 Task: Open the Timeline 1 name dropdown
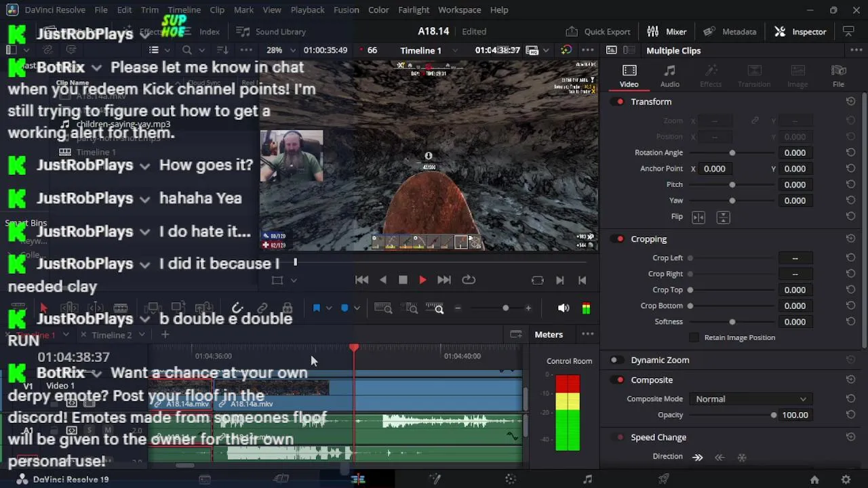pyautogui.click(x=428, y=50)
